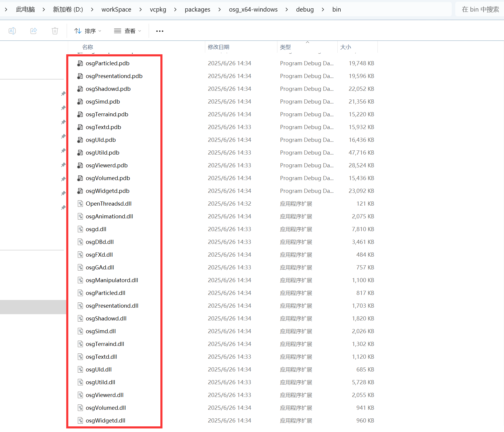Image resolution: width=504 pixels, height=432 pixels.
Task: Navigate to 此电脑 in breadcrumb
Action: tap(26, 9)
